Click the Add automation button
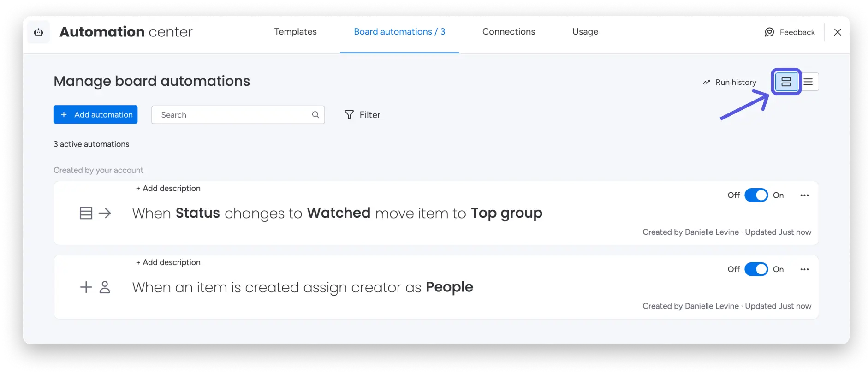The image size is (868, 374). click(95, 114)
